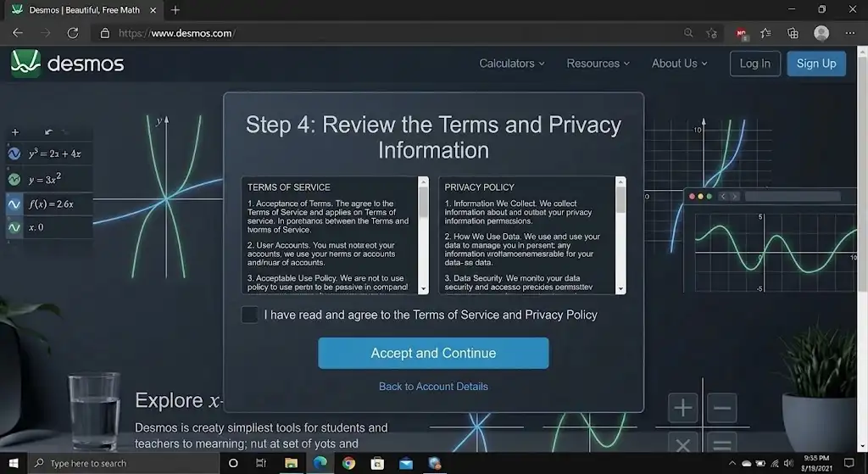Open Microsoft Store from the taskbar

click(377, 463)
